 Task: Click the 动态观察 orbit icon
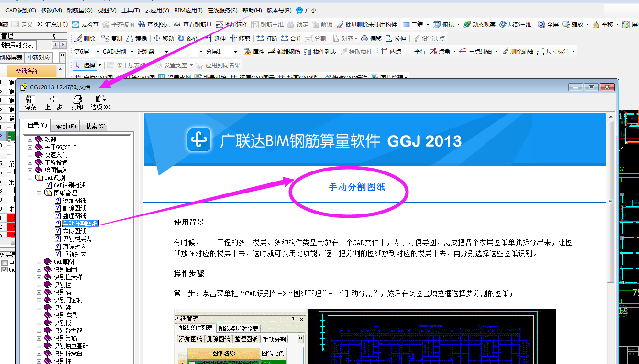[467, 24]
